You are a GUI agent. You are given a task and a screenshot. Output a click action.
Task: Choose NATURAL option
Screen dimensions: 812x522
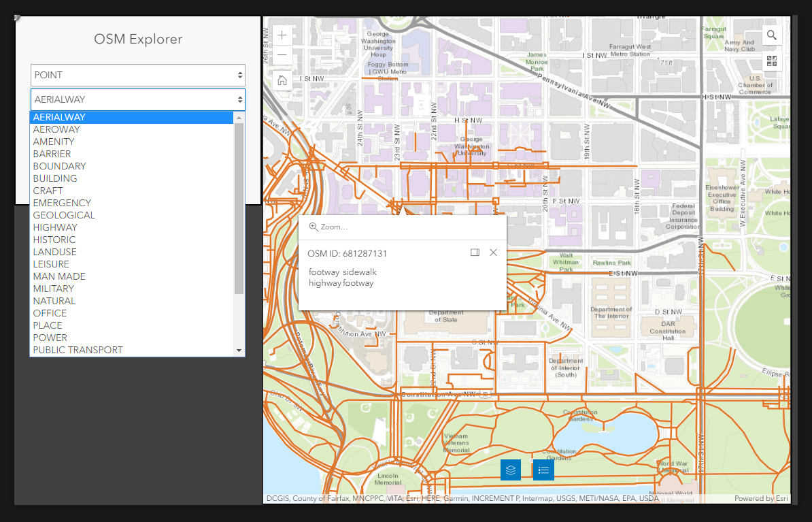(x=131, y=301)
